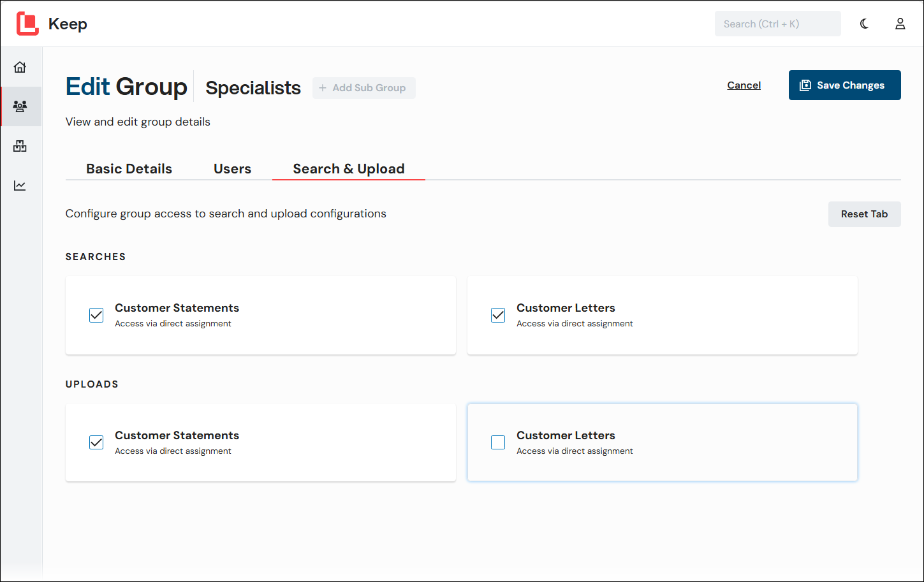Click the Reset Tab button
The width and height of the screenshot is (924, 582).
pos(864,214)
